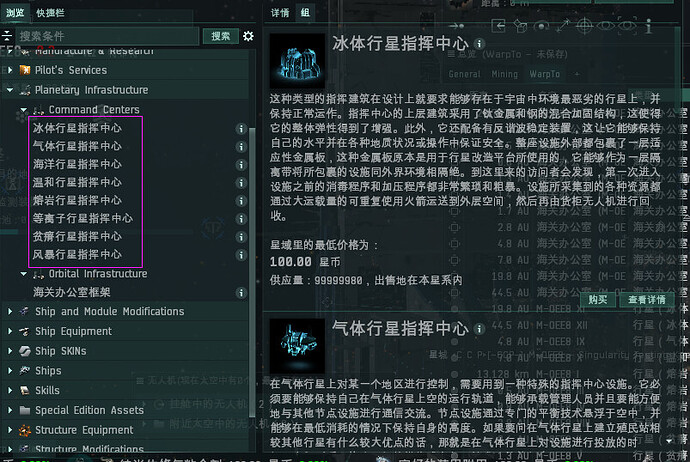Select 风暴行星指挥中心 in the item list
This screenshot has height=462, width=690.
pyautogui.click(x=78, y=254)
